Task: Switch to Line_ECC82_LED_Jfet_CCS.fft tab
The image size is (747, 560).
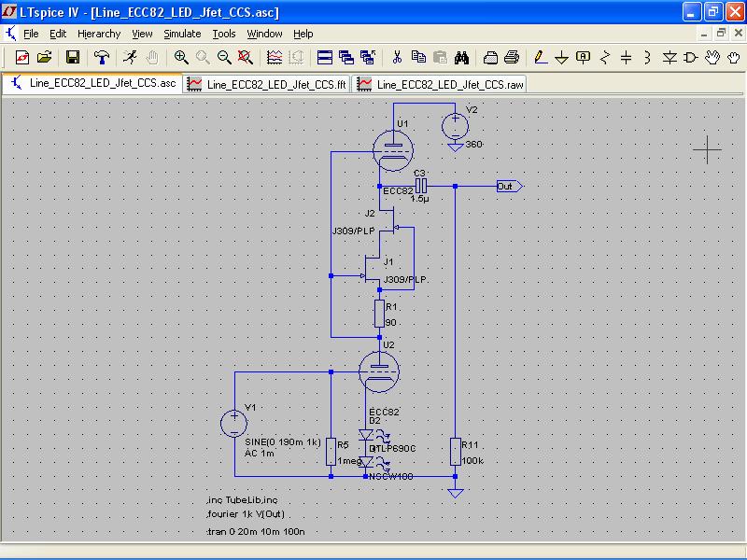Action: tap(267, 84)
